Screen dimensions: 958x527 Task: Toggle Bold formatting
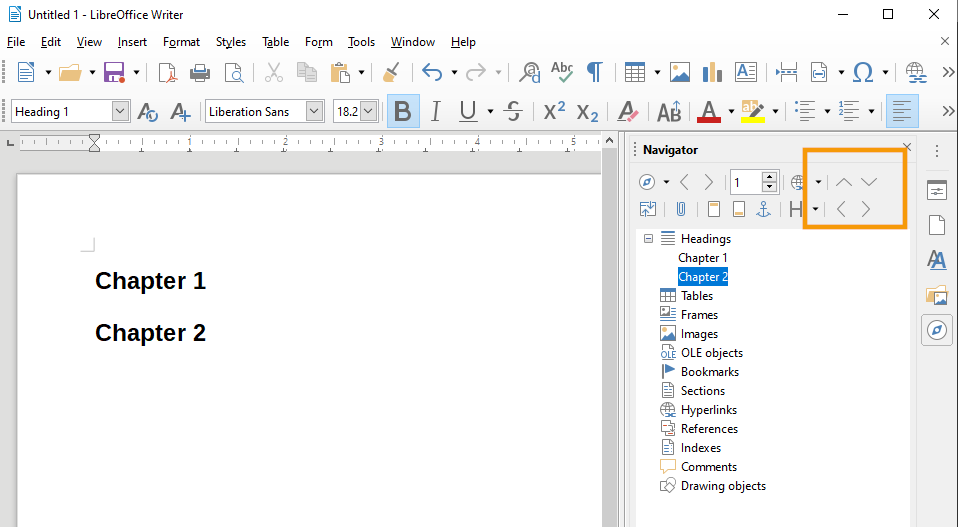click(x=402, y=111)
